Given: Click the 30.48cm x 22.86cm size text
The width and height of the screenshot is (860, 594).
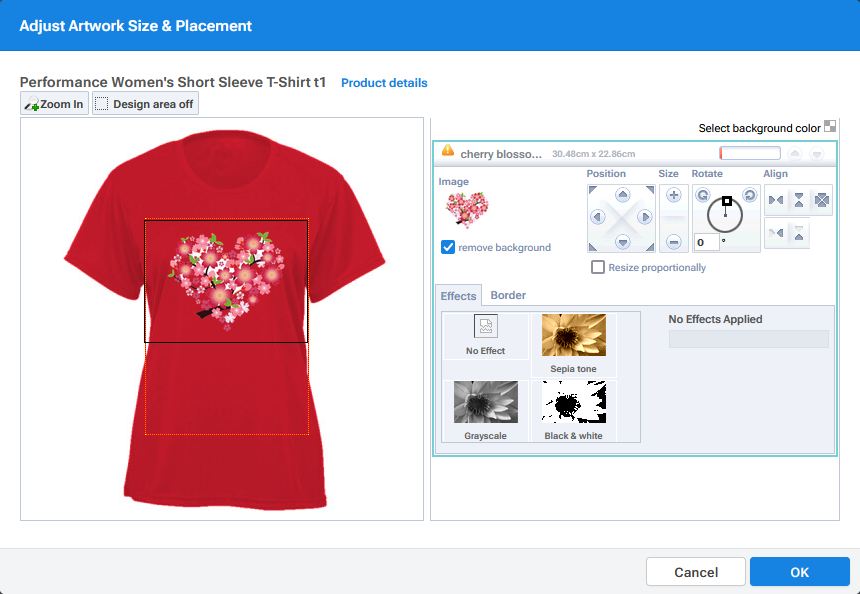Looking at the screenshot, I should pos(593,154).
